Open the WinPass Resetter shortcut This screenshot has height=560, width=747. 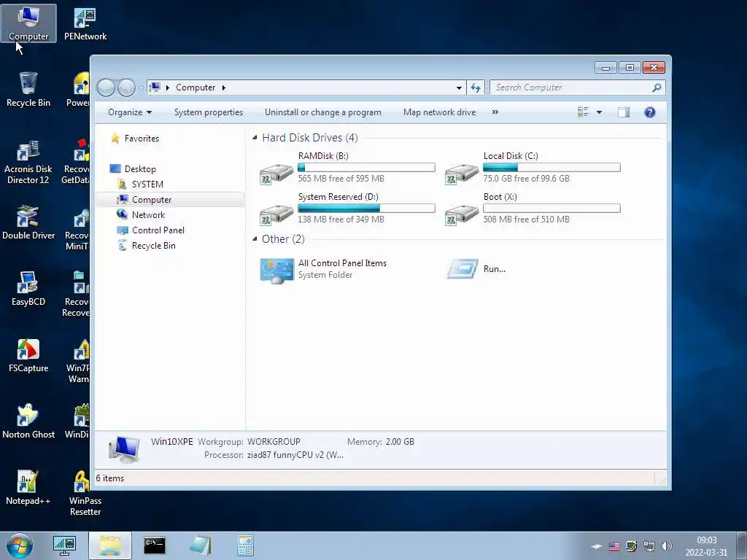(x=85, y=494)
